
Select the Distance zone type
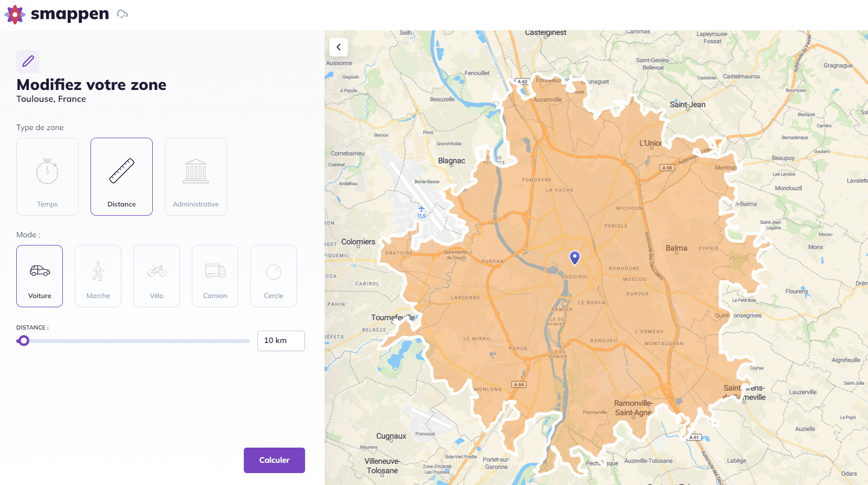[121, 177]
